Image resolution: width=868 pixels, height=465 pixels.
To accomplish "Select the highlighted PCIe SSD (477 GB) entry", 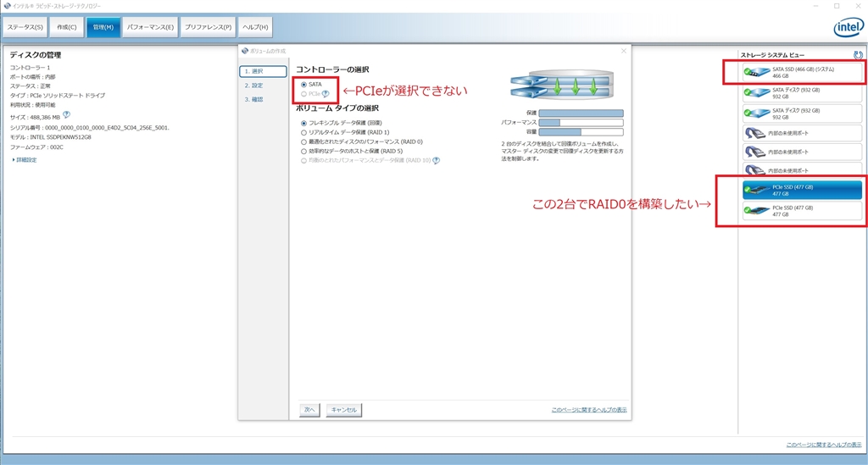I will click(x=802, y=190).
